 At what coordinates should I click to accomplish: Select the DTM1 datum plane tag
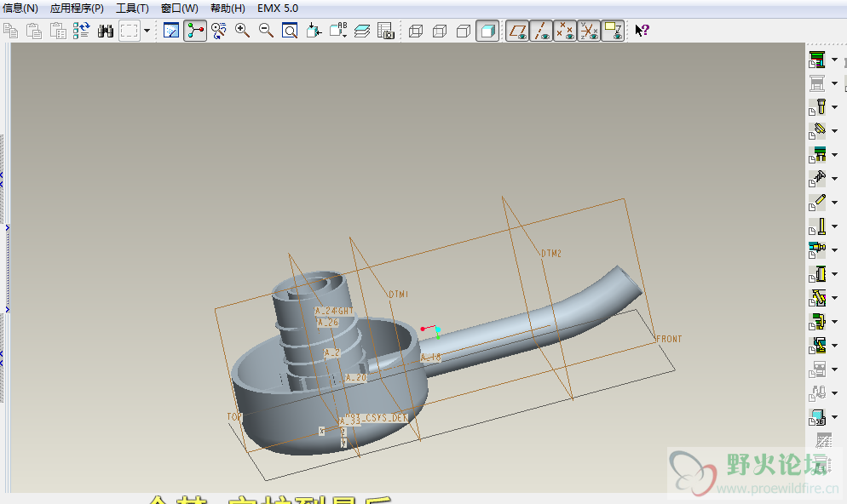pos(399,295)
